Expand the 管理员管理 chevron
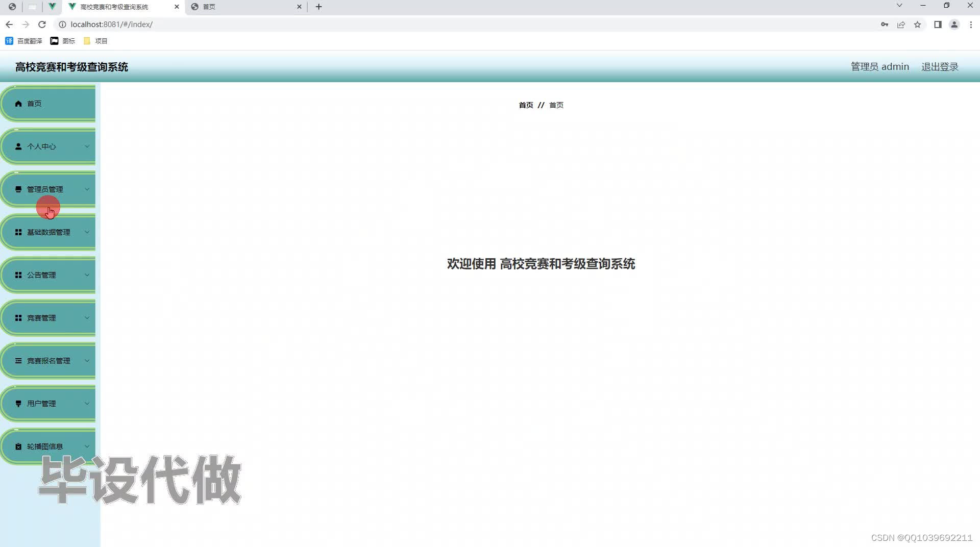 tap(87, 189)
